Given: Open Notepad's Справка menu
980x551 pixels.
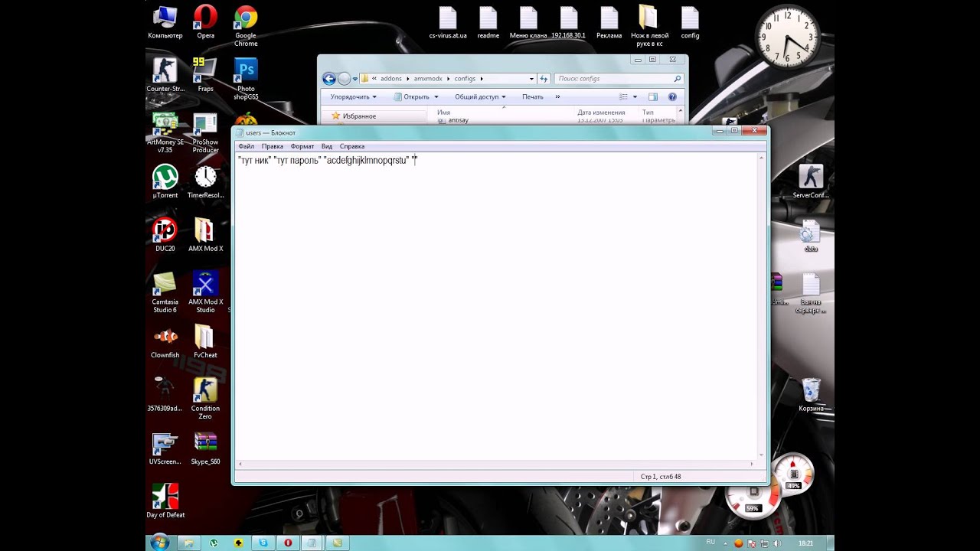Looking at the screenshot, I should pos(352,146).
